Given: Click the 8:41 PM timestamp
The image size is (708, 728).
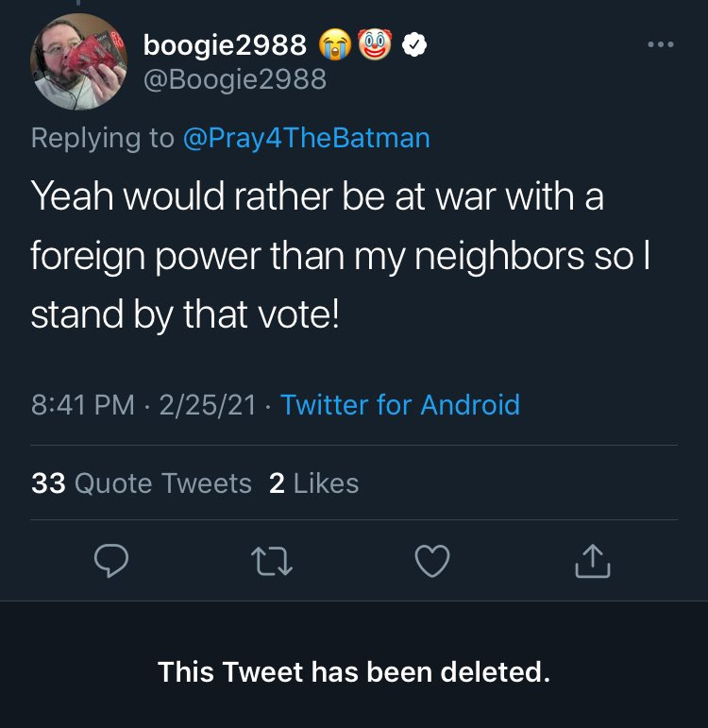Looking at the screenshot, I should pyautogui.click(x=83, y=405).
